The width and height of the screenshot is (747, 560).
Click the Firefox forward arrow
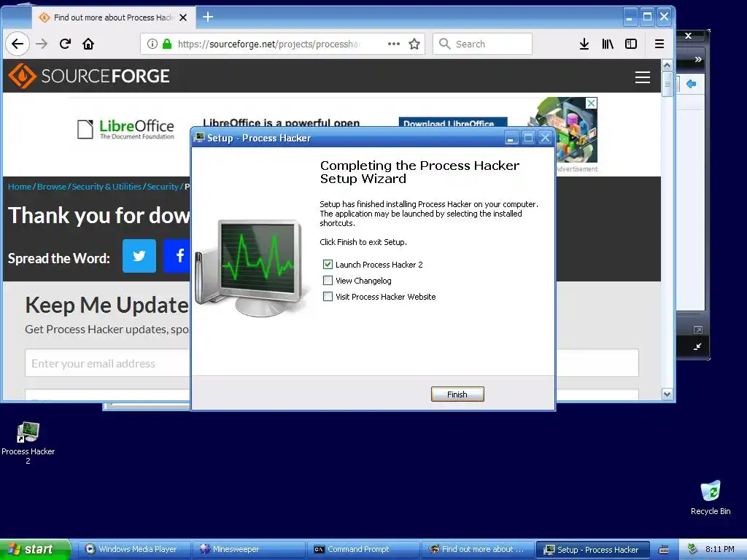coord(42,44)
